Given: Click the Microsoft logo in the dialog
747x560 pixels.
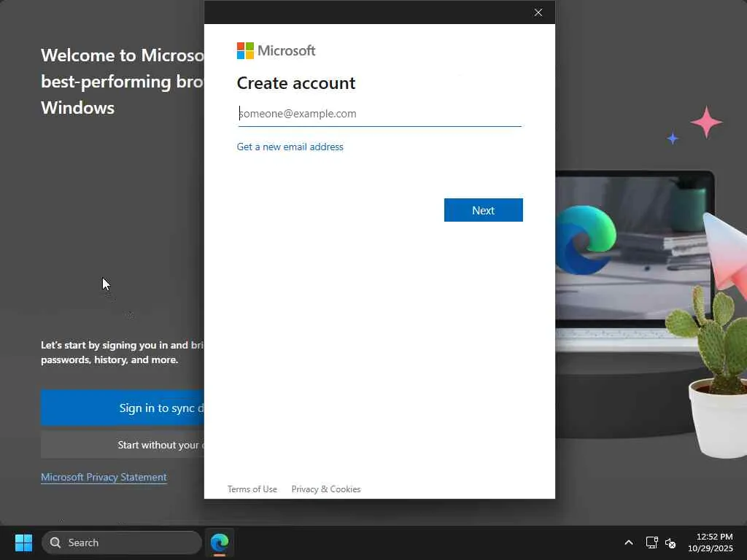Looking at the screenshot, I should (x=276, y=50).
